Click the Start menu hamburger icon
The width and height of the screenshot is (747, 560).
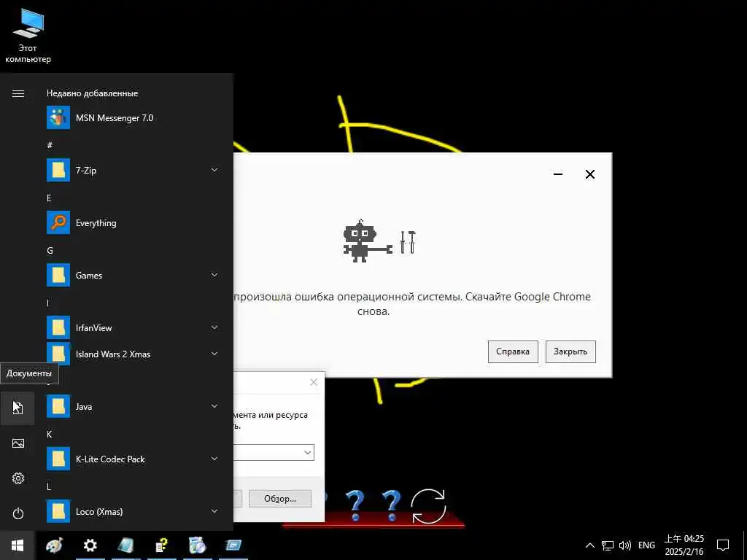coord(18,93)
